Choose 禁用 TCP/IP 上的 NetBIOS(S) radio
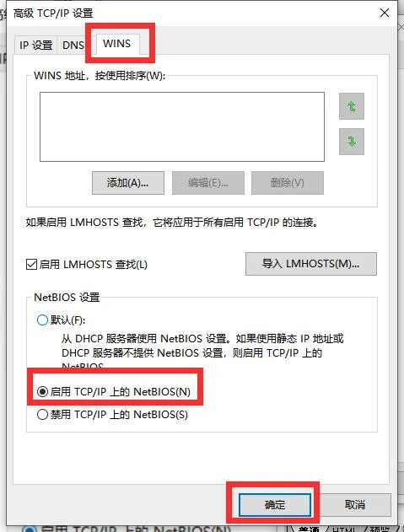 (x=42, y=414)
